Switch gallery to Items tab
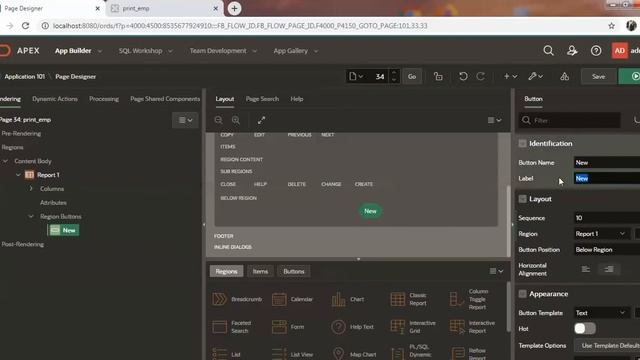This screenshot has height=360, width=640. (260, 271)
